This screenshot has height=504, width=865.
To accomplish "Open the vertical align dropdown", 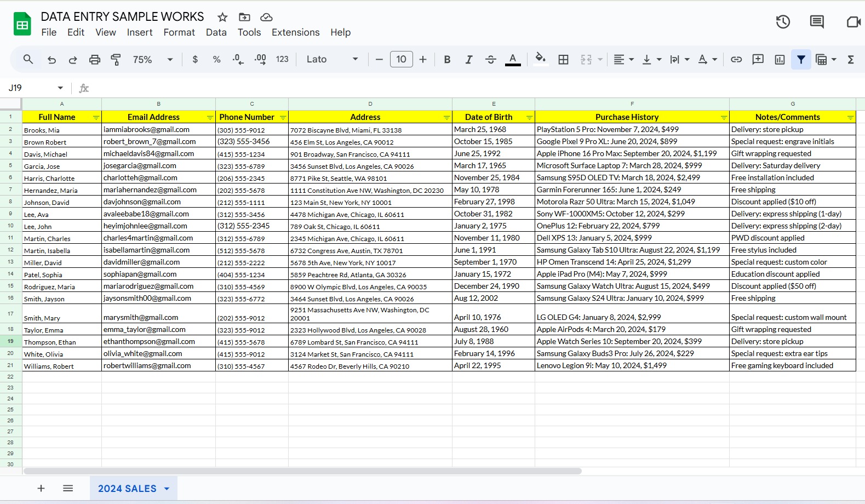I will 651,59.
